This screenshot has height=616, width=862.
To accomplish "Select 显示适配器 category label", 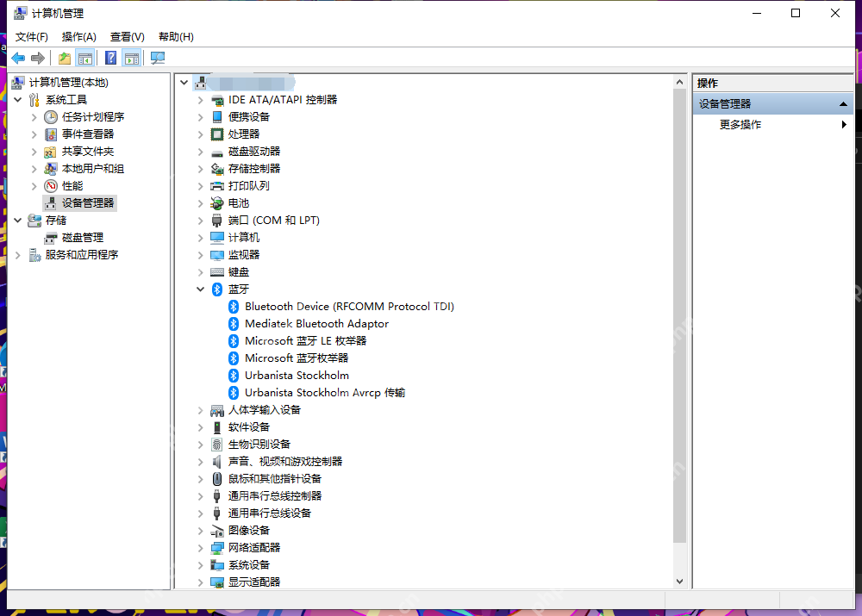I will coord(254,582).
